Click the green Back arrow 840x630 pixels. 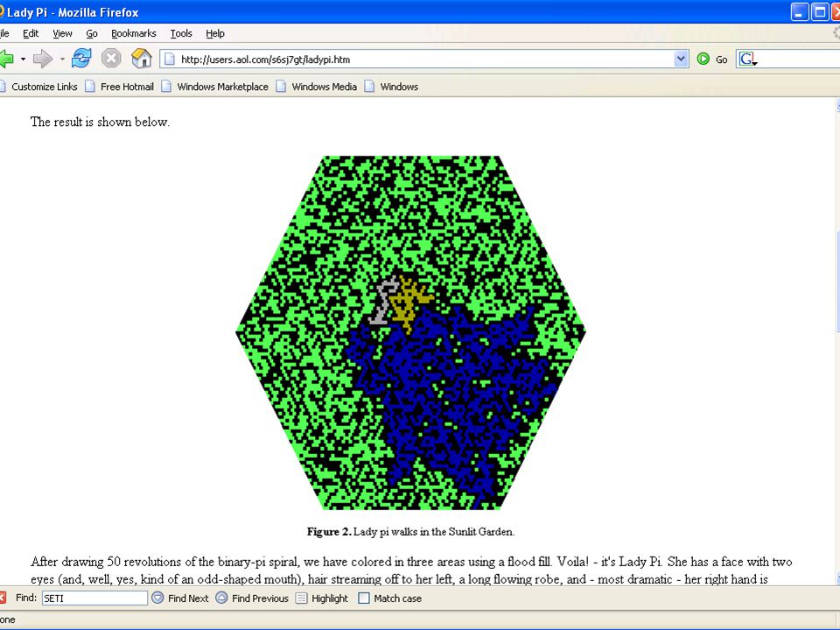[x=6, y=59]
